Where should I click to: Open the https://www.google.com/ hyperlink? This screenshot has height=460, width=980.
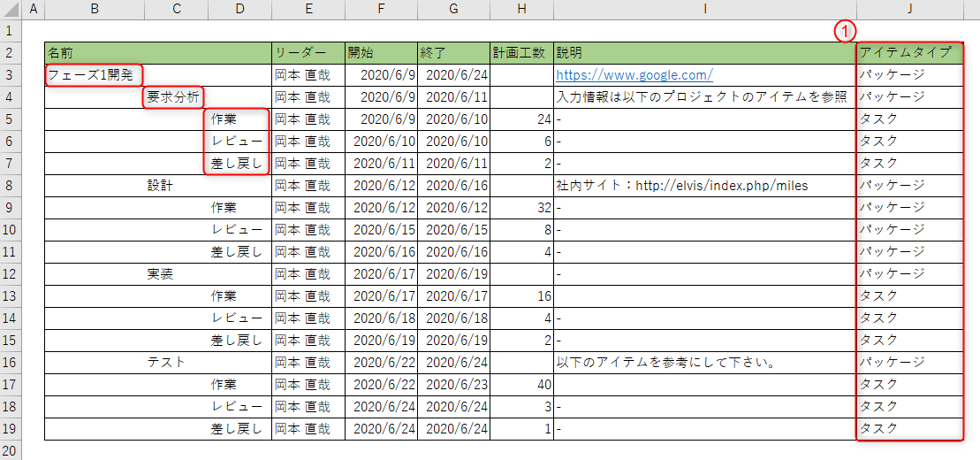coord(634,75)
